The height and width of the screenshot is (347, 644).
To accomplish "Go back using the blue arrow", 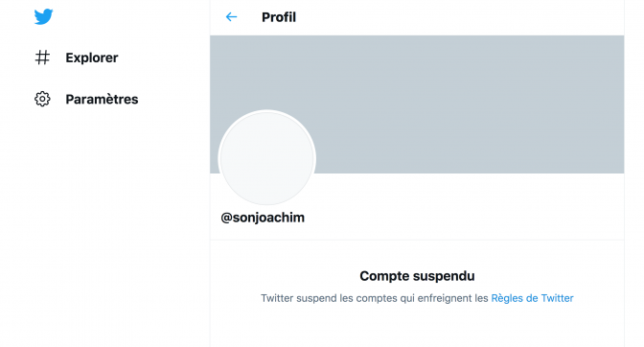I will (x=231, y=17).
